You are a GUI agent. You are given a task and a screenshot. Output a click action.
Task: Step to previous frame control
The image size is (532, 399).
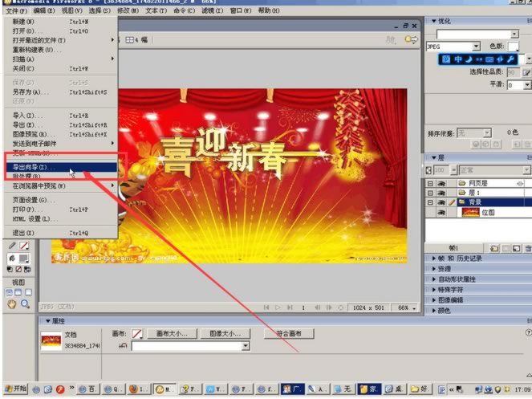coord(318,307)
